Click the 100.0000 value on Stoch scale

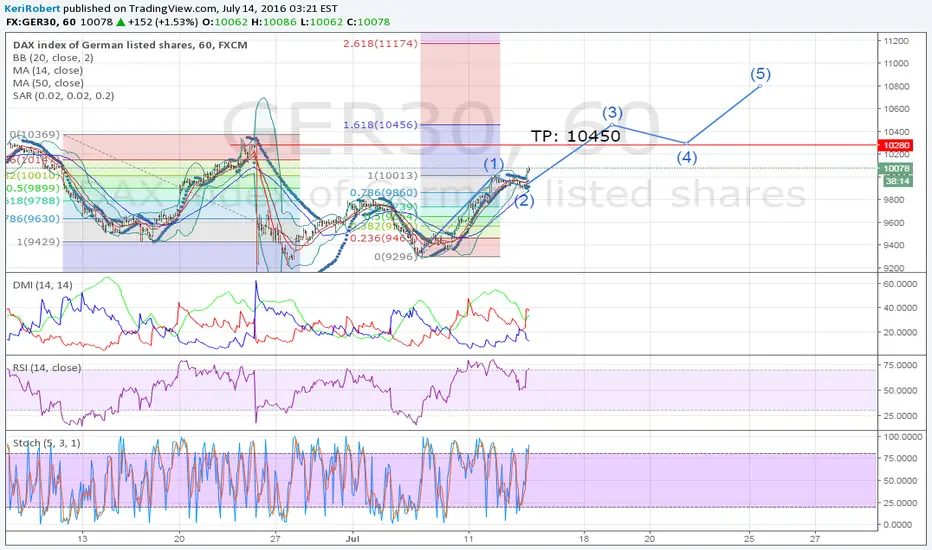click(902, 436)
